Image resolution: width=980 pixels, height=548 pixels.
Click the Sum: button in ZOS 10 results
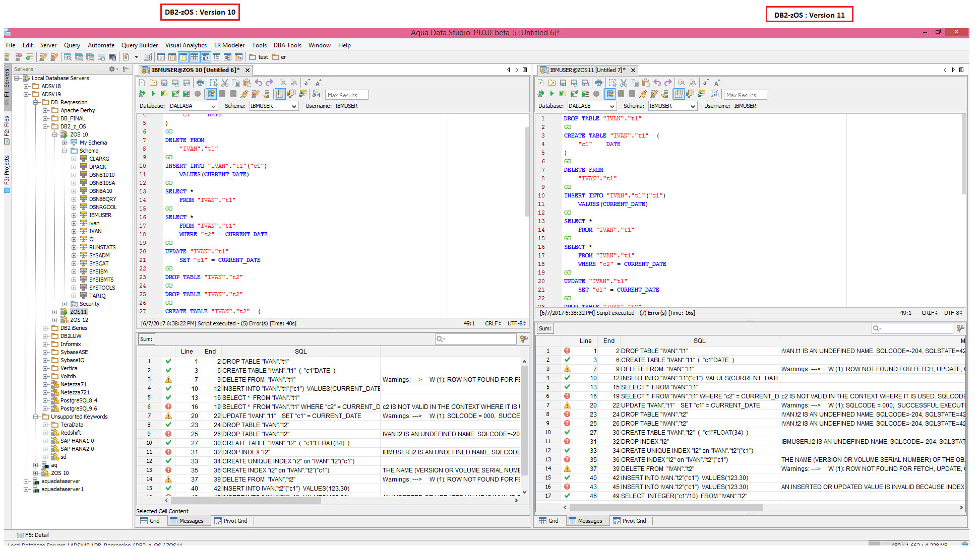point(146,339)
